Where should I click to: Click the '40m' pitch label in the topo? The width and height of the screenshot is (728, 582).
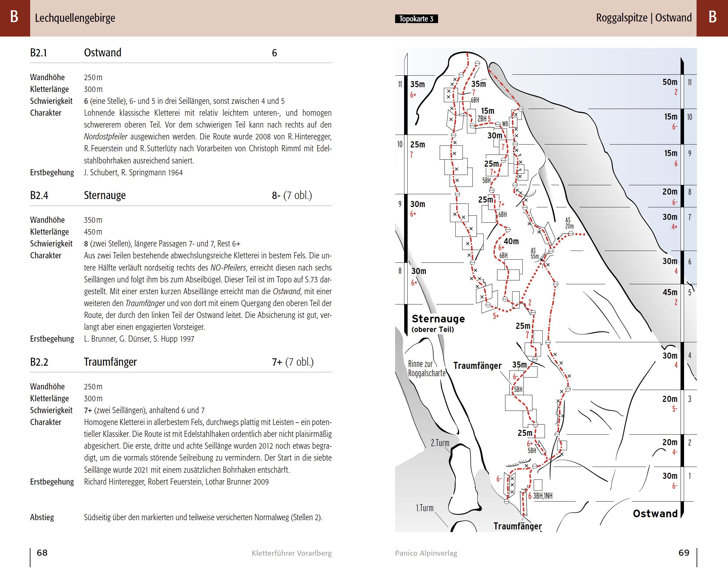(511, 241)
